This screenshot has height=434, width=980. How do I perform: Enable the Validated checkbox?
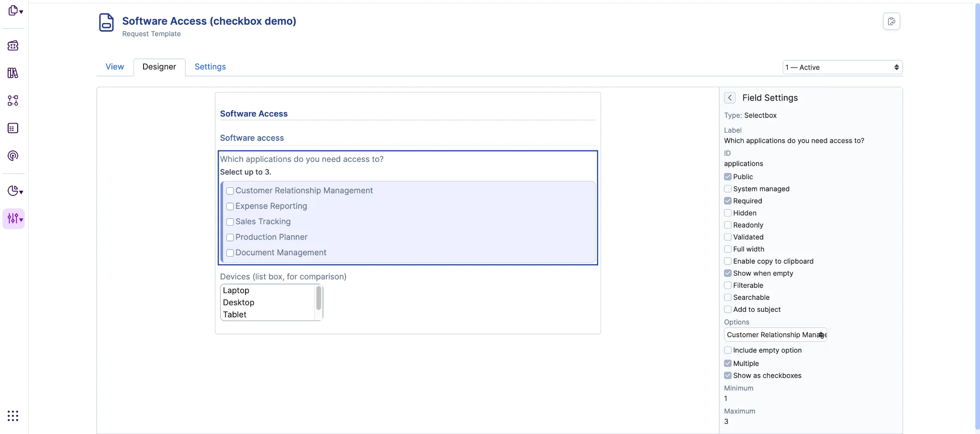(x=728, y=237)
